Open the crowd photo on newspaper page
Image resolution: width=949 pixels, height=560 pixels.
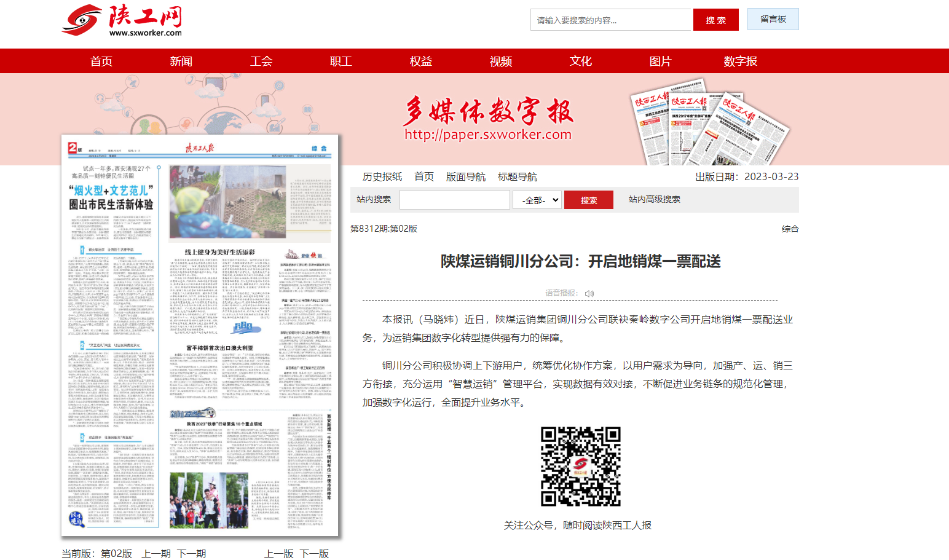[208, 500]
